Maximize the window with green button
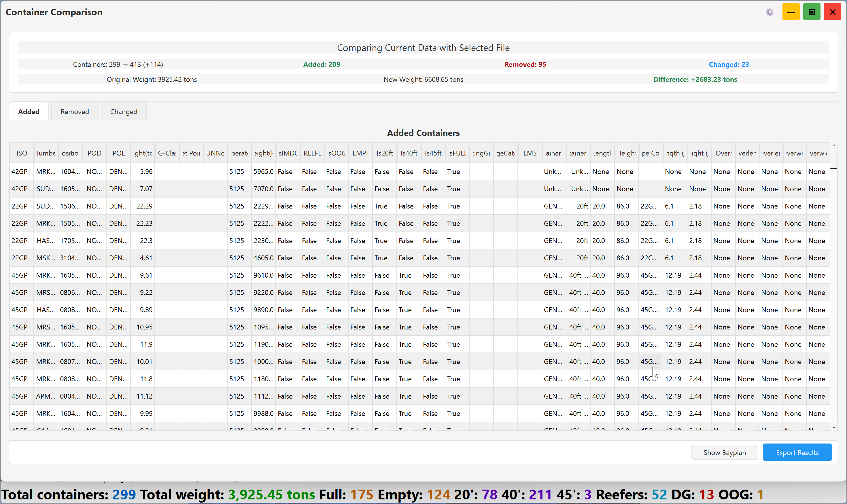The image size is (847, 504). [812, 12]
